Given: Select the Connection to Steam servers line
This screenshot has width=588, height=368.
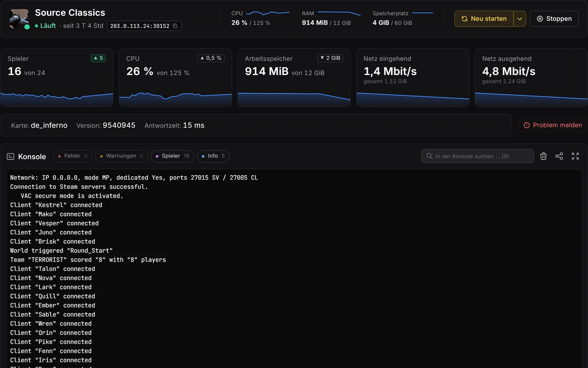Looking at the screenshot, I should [x=79, y=187].
